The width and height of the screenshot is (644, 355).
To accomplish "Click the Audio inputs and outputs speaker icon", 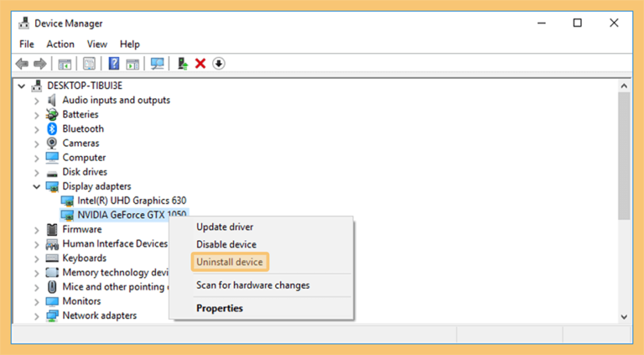I will click(x=52, y=100).
